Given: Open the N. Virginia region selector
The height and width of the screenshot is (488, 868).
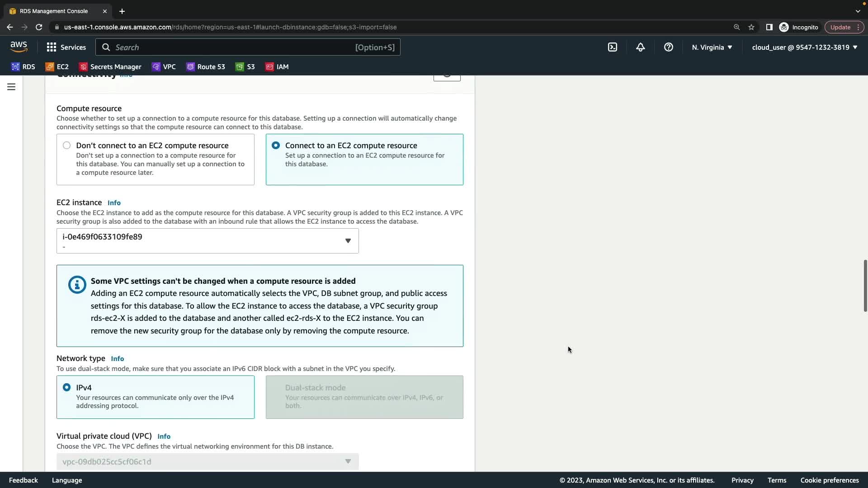Looking at the screenshot, I should (x=712, y=47).
